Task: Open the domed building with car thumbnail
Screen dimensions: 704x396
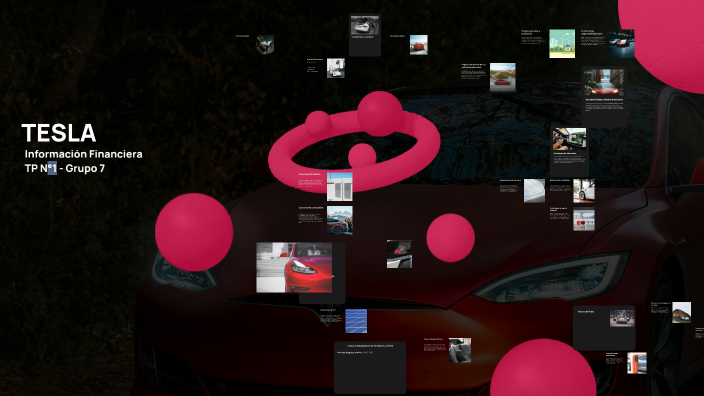Action: click(x=681, y=312)
